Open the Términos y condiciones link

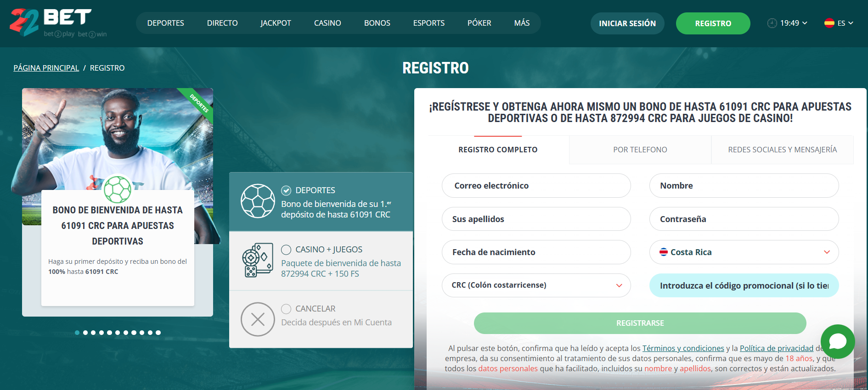click(x=683, y=348)
